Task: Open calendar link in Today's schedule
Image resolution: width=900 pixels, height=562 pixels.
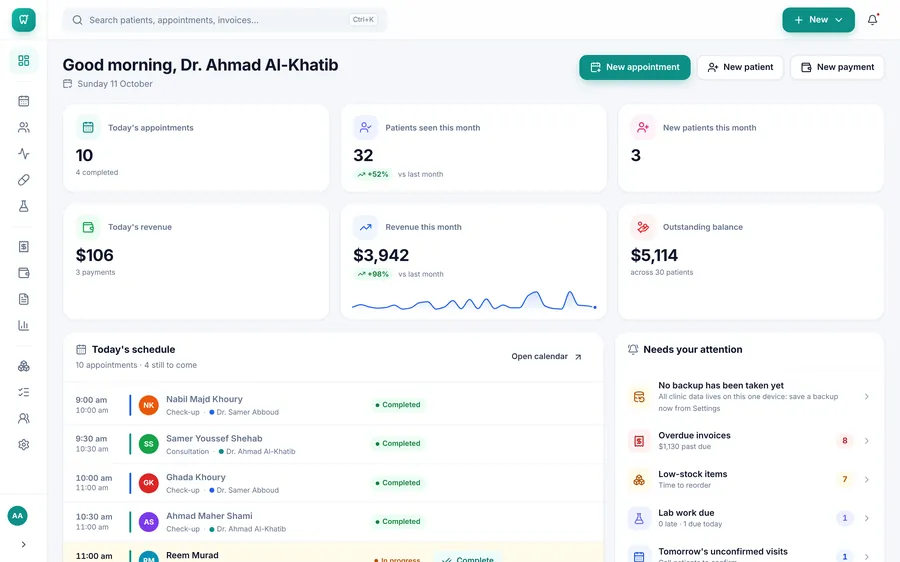Action: [x=546, y=356]
